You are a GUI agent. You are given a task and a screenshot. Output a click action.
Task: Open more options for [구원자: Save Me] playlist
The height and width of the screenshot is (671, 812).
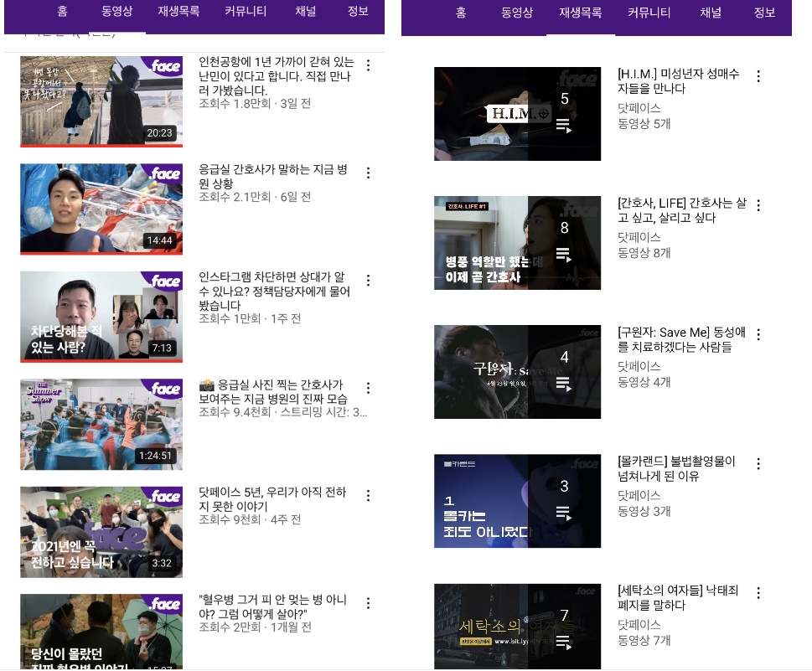(x=758, y=334)
